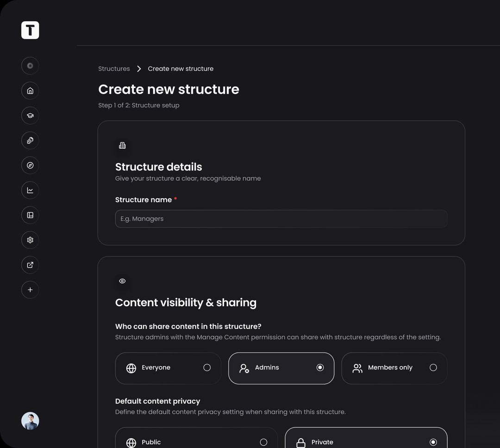This screenshot has width=500, height=448.
Task: Open the panel layout icon in sidebar
Action: (30, 215)
